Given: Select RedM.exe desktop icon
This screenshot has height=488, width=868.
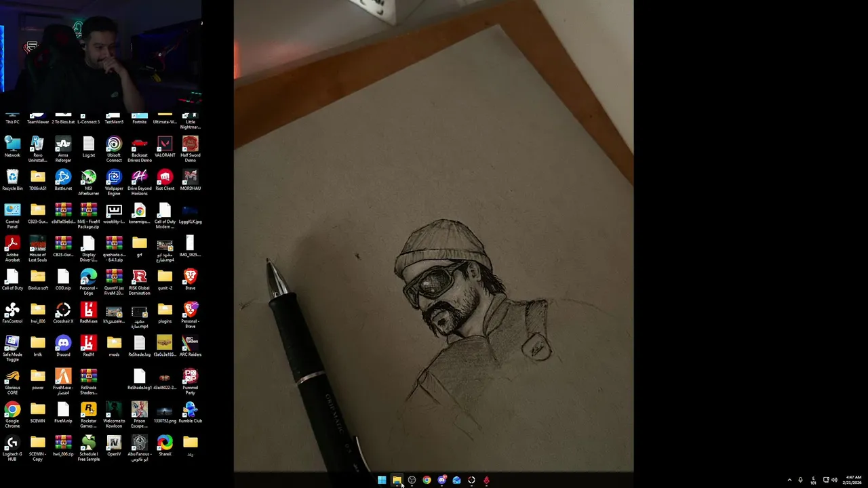Looking at the screenshot, I should [88, 313].
